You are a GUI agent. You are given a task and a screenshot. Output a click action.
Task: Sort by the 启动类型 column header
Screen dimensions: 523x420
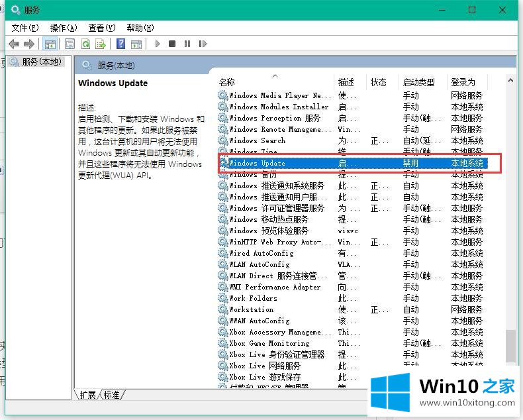click(x=418, y=82)
